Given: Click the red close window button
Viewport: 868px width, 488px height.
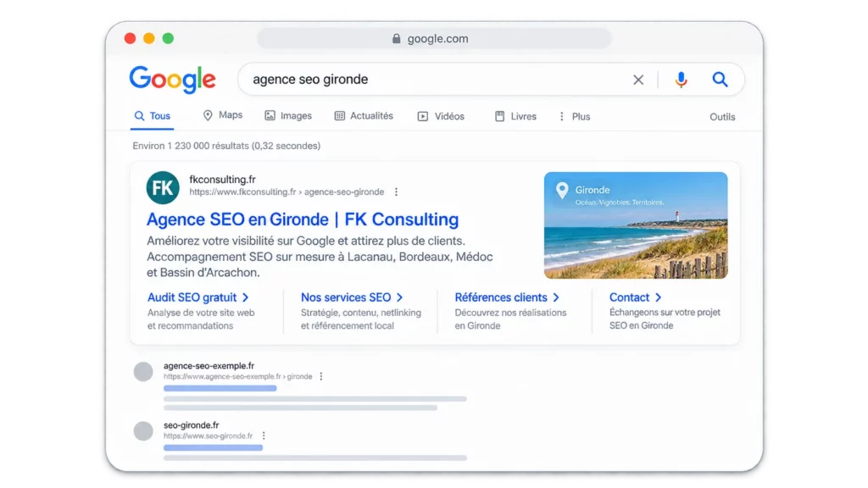Looking at the screenshot, I should [130, 38].
